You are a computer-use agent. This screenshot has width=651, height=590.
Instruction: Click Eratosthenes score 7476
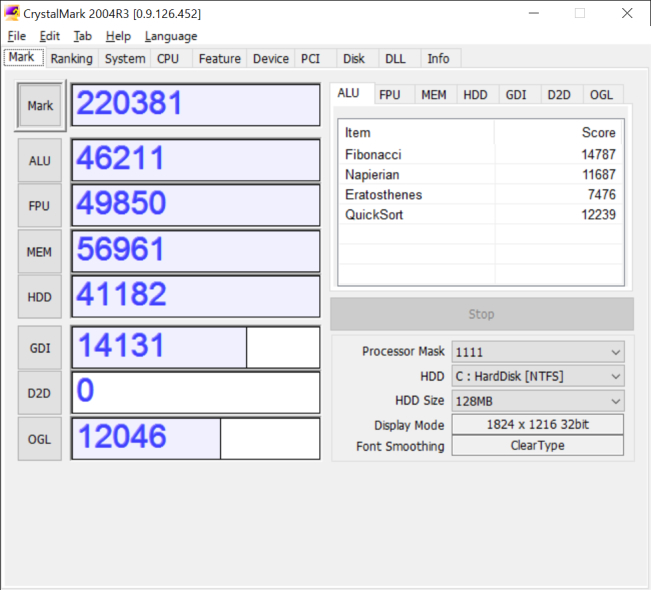pos(602,194)
